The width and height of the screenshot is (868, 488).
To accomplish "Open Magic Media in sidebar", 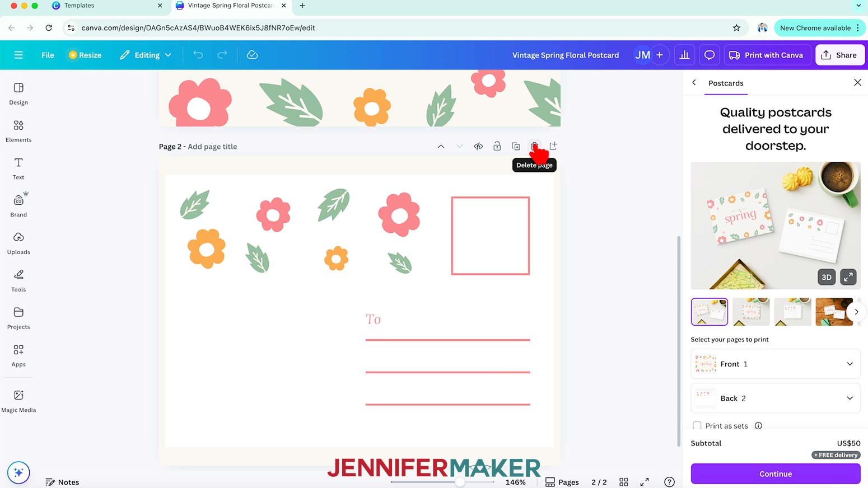I will pos(18,401).
